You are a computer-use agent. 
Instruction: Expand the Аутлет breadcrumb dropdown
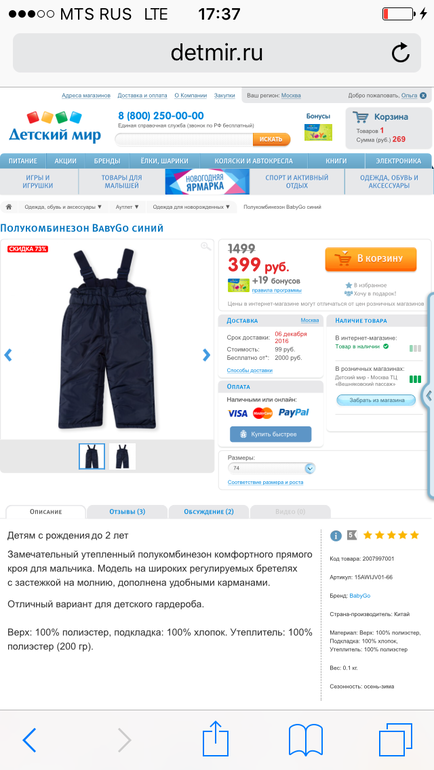127,207
